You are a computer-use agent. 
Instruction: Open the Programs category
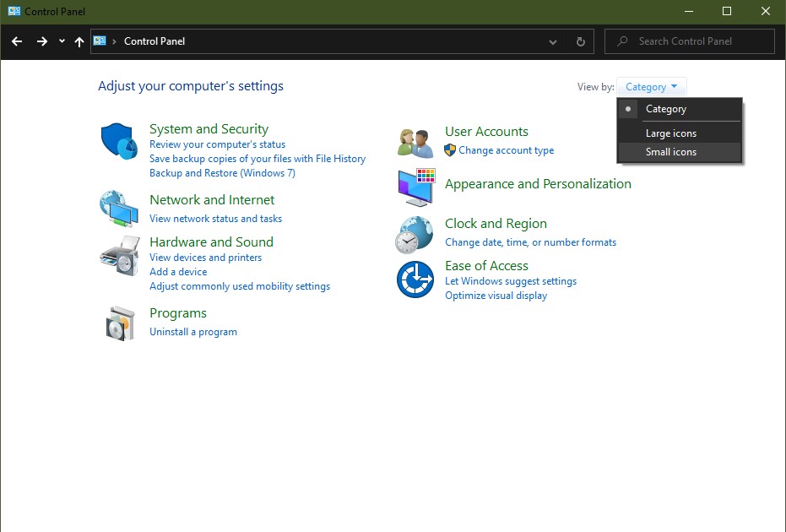tap(178, 313)
